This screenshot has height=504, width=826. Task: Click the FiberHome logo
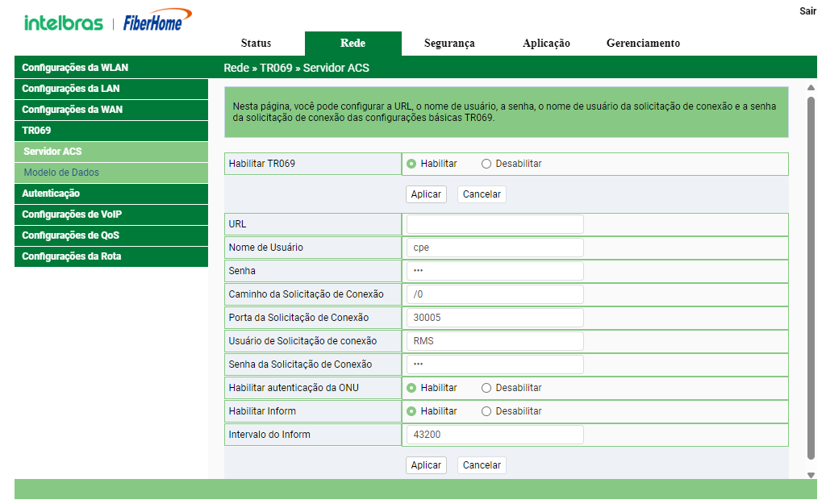(157, 20)
